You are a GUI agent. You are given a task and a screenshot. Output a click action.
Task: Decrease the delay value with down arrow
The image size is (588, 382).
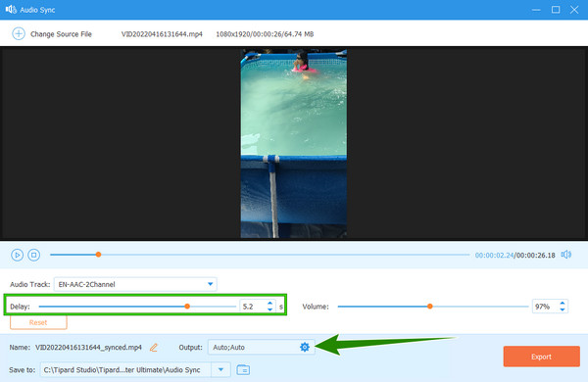pyautogui.click(x=270, y=310)
